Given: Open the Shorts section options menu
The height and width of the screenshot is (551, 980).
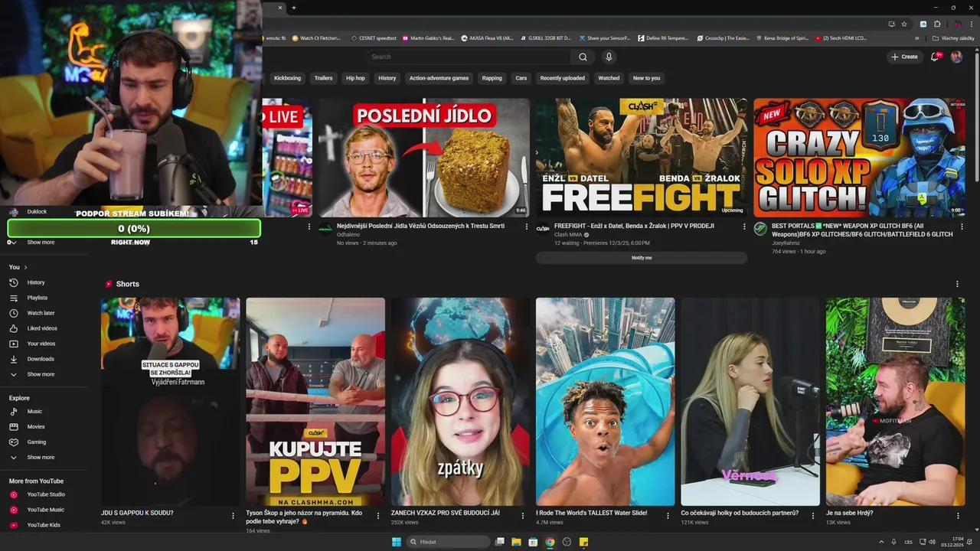Looking at the screenshot, I should pos(957,284).
